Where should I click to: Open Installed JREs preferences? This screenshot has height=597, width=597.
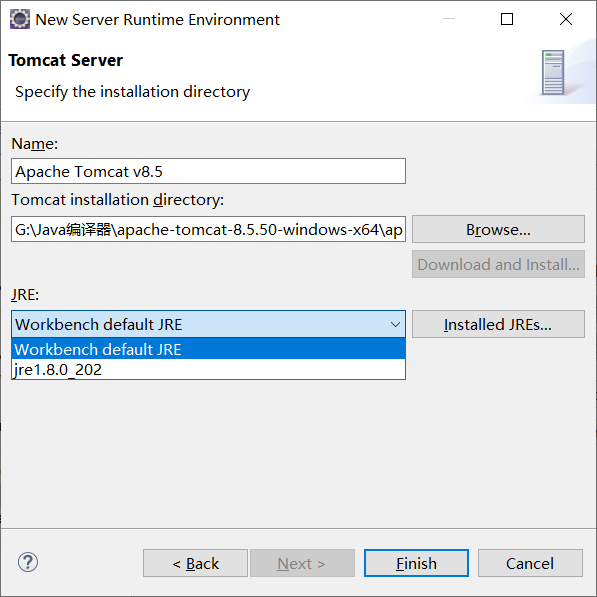498,324
